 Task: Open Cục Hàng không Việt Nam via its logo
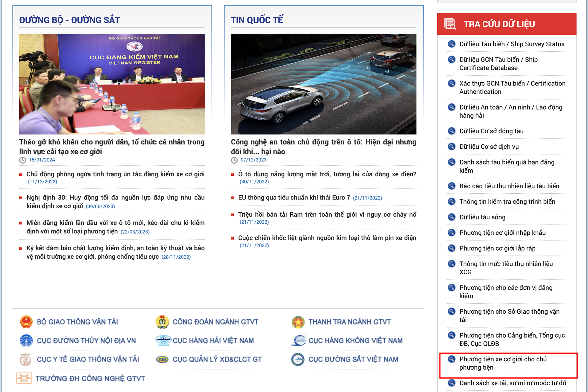(299, 341)
